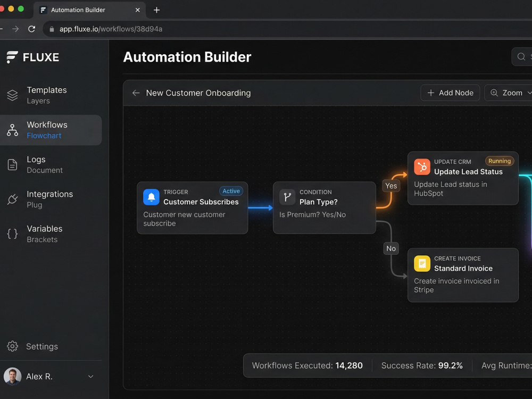Go forward in browser history

15,29
